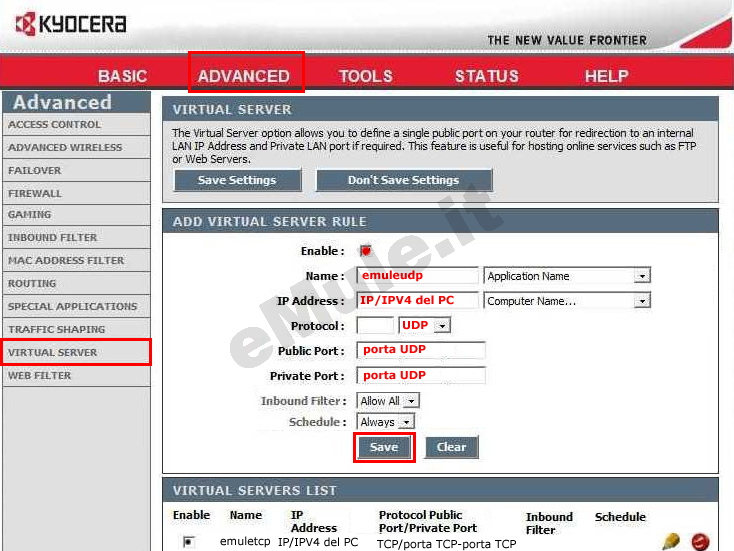Click the Schedule column header
The height and width of the screenshot is (551, 734).
point(620,517)
